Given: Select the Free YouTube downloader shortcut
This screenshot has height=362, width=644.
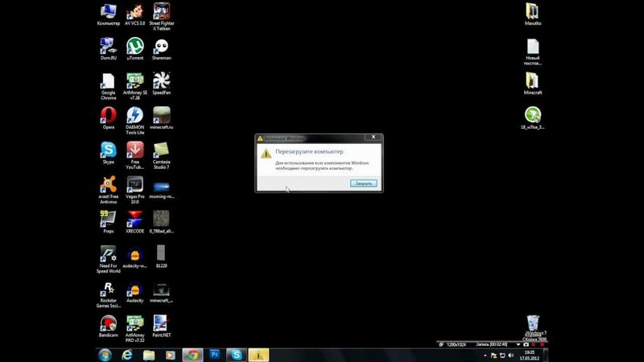Looking at the screenshot, I should pos(134,155).
